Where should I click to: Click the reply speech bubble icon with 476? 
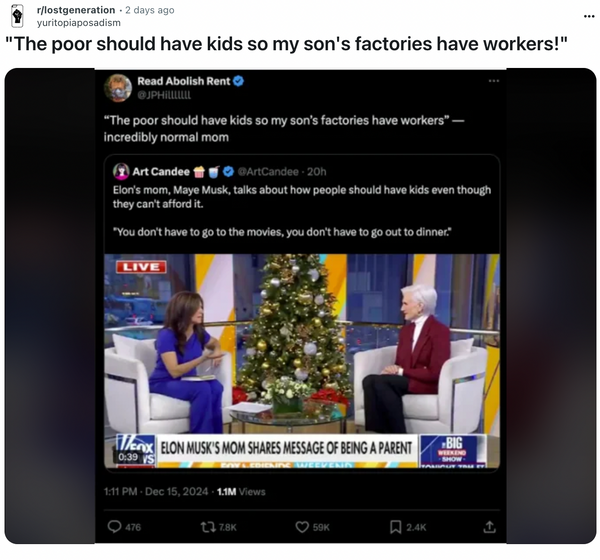click(114, 527)
